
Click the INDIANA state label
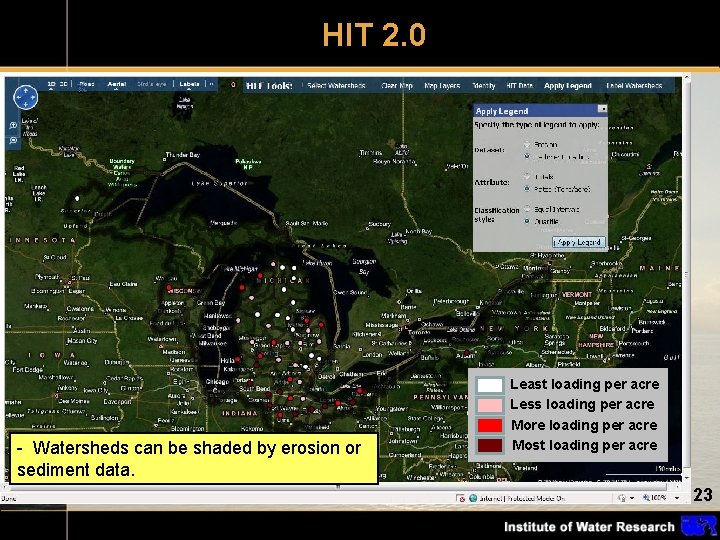(x=239, y=413)
